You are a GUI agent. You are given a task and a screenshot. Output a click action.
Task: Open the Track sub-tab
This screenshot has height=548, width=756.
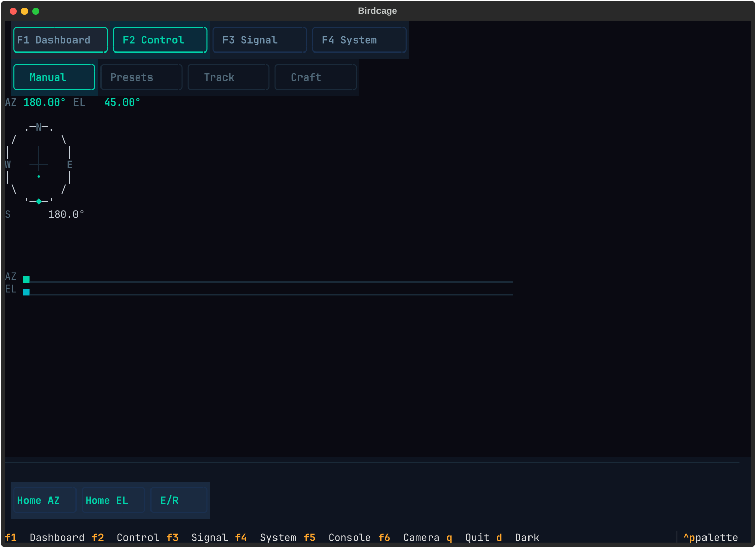[x=228, y=77]
